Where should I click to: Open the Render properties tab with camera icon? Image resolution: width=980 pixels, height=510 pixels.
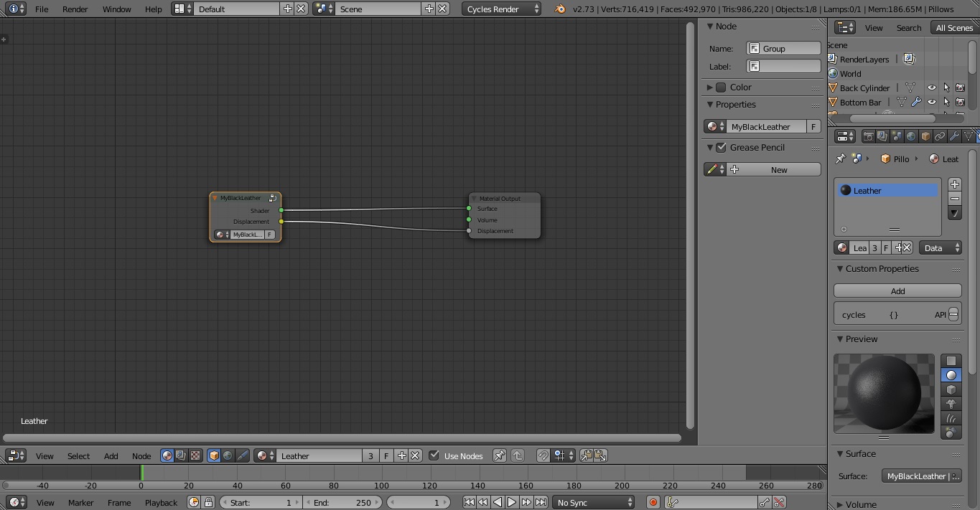pos(868,136)
